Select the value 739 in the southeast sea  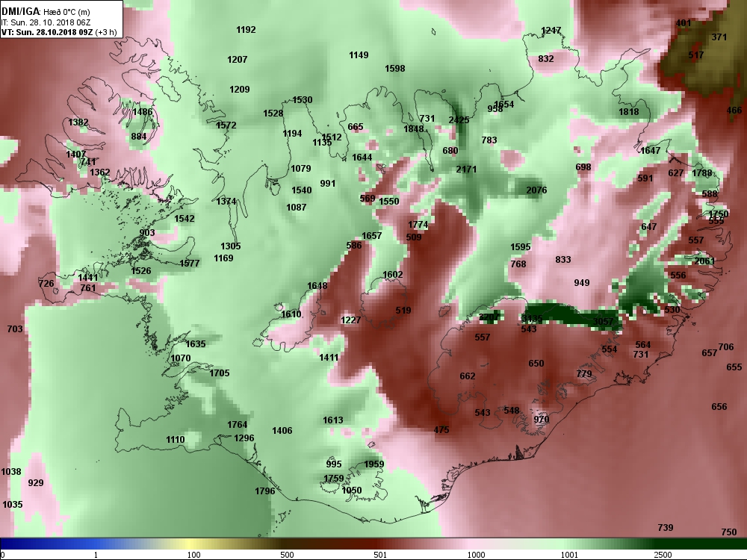pyautogui.click(x=665, y=527)
